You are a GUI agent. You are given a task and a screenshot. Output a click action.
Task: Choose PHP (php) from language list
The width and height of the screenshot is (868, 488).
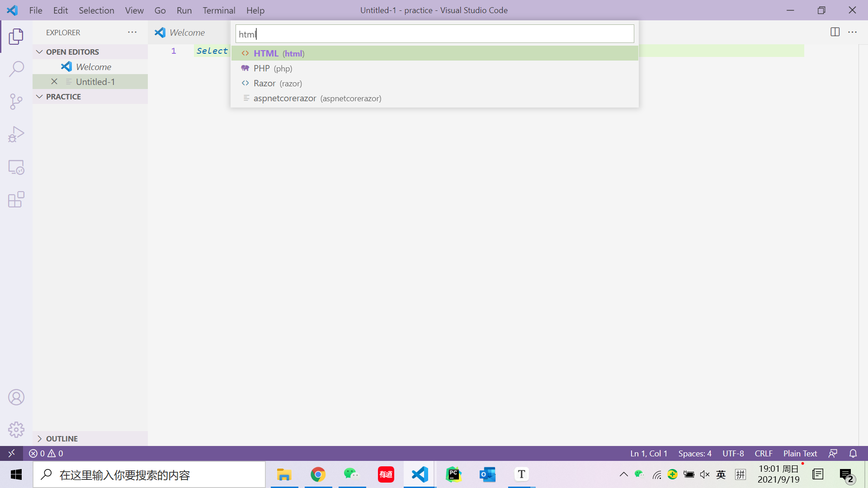273,68
